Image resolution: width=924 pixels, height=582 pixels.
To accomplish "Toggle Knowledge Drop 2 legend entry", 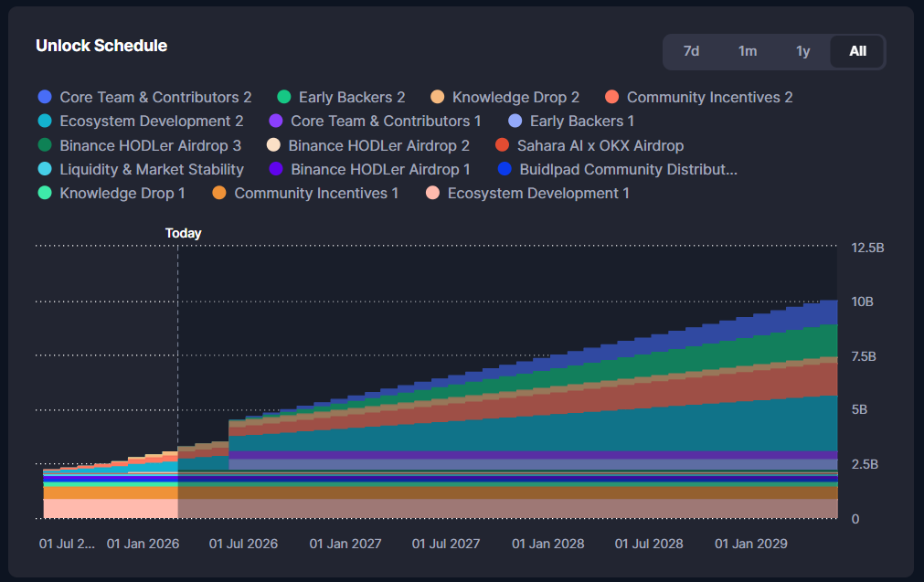I will tap(515, 97).
